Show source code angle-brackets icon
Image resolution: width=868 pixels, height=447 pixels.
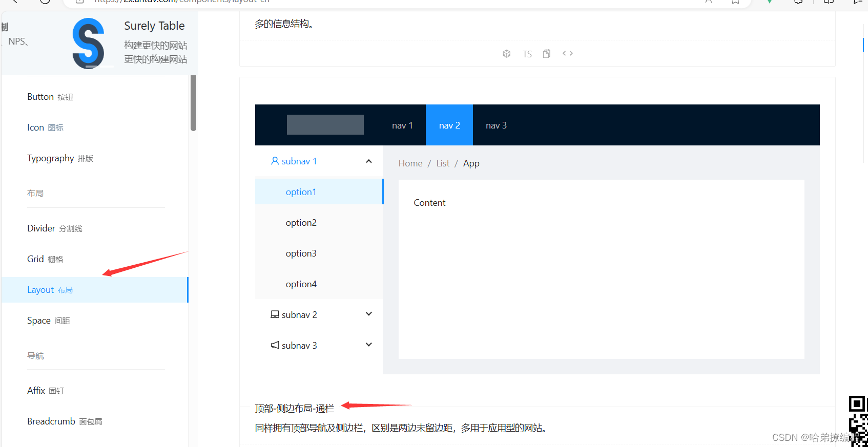tap(568, 53)
